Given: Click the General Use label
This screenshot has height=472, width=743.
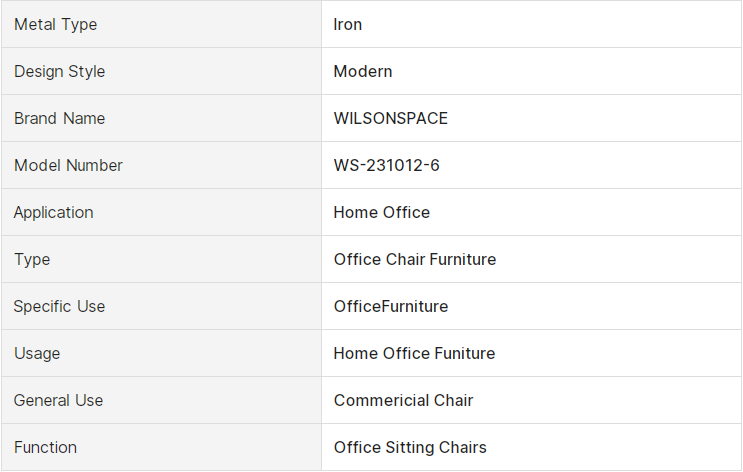Looking at the screenshot, I should coord(58,400).
